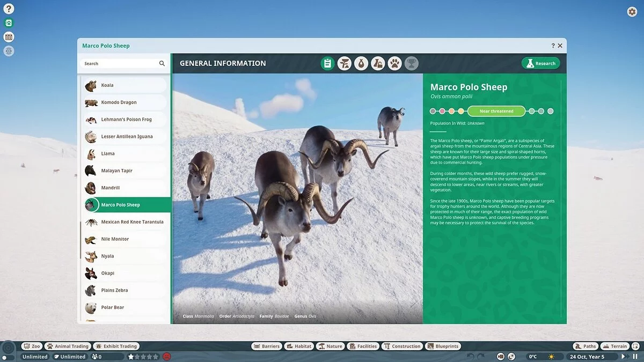Click the Near threatened conservation status marker
Viewport: 644px width, 362px height.
tap(496, 111)
